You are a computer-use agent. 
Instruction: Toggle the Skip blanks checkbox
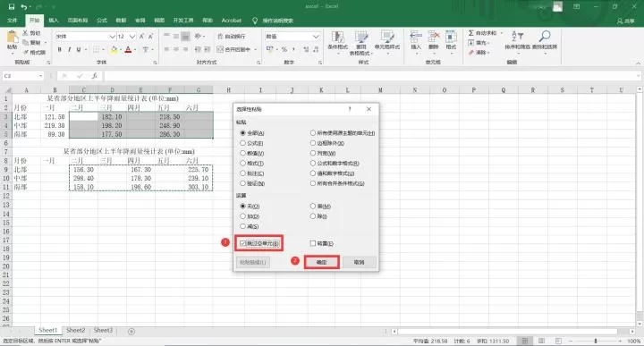(242, 243)
